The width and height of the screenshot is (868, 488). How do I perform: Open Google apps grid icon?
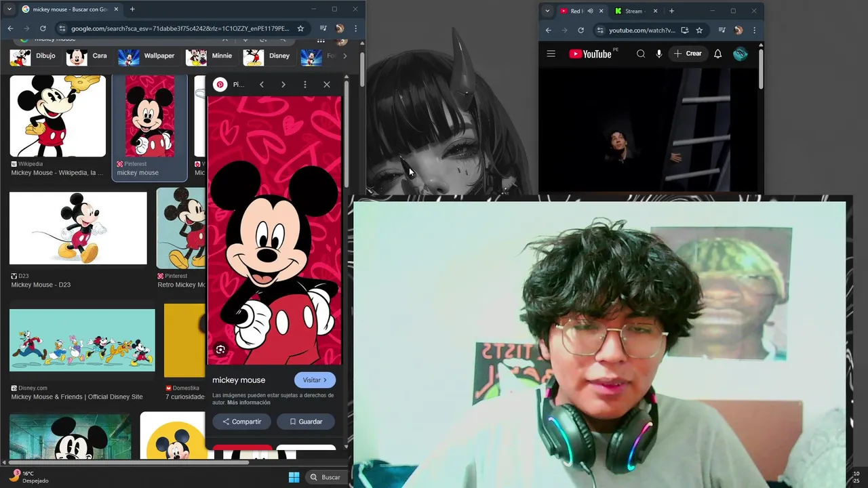[x=321, y=40]
